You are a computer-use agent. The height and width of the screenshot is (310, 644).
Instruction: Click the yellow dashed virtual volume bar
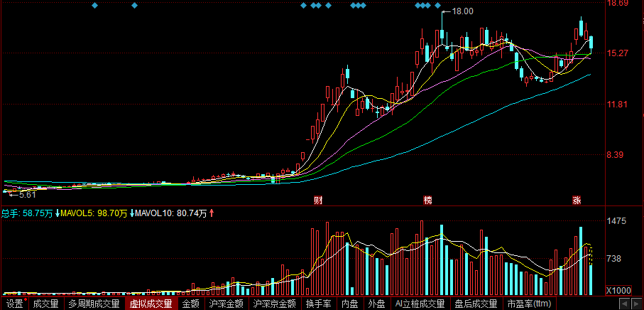click(x=591, y=257)
